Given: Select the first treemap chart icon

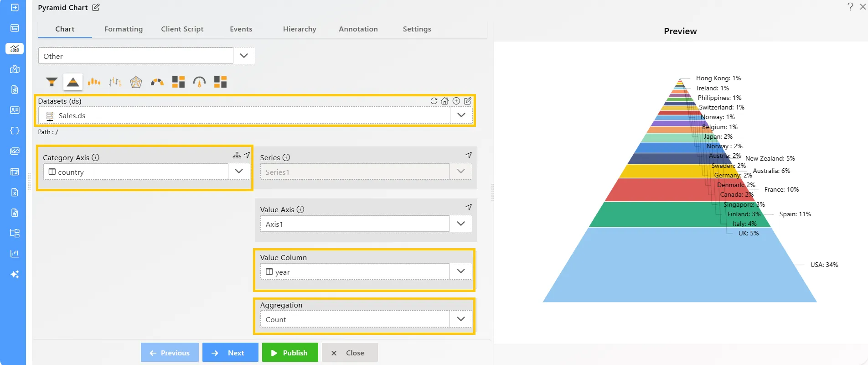Looking at the screenshot, I should [x=178, y=82].
